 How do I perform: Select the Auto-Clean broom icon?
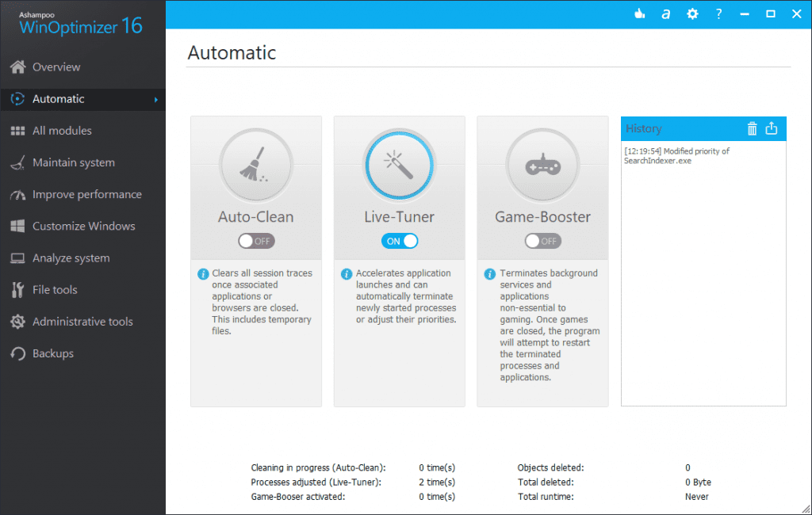(255, 164)
